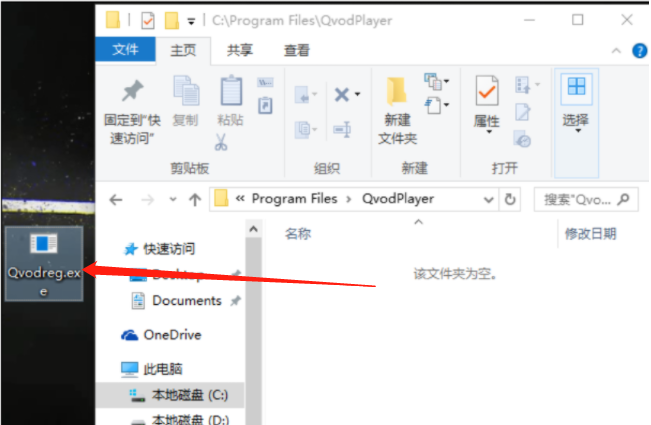The height and width of the screenshot is (425, 651).
Task: Switch to the 查看 View tab
Action: pos(296,50)
